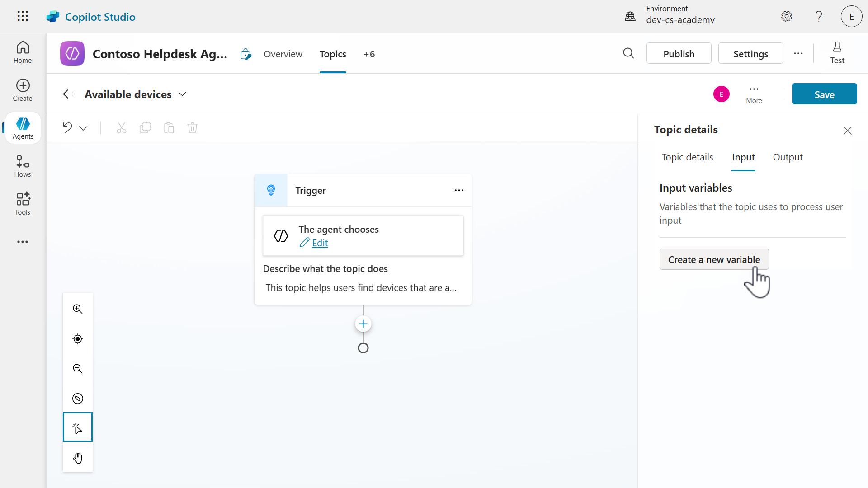
Task: Activate the pan hand tool
Action: (77, 458)
